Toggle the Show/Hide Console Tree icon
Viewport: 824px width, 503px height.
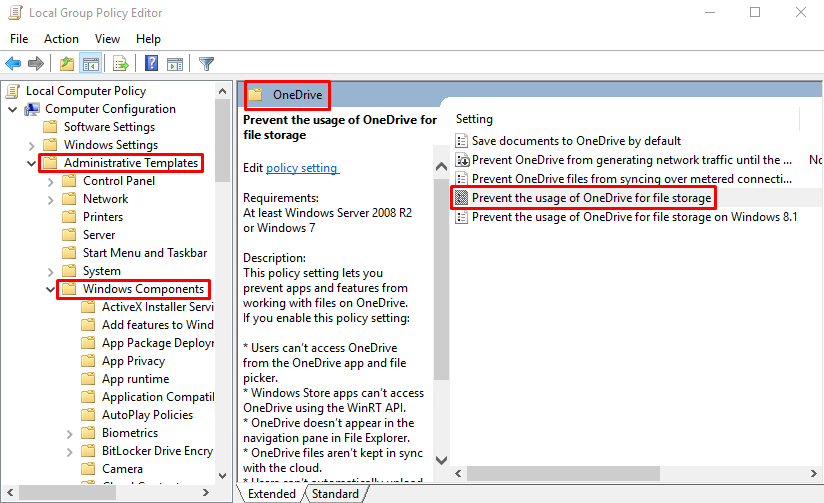pyautogui.click(x=90, y=64)
